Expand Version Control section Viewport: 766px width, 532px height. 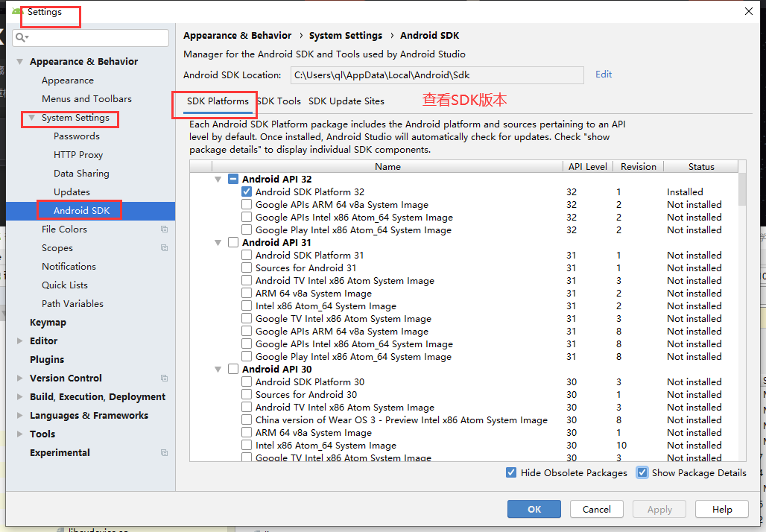pyautogui.click(x=19, y=378)
